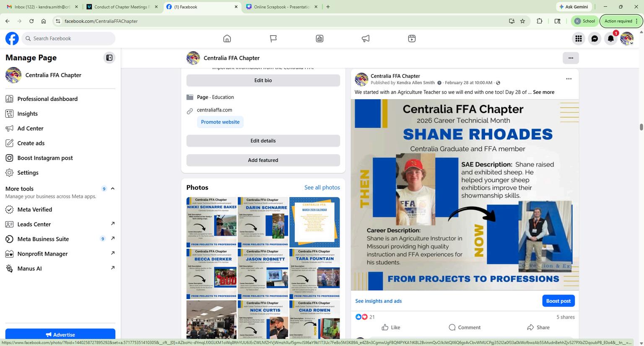This screenshot has width=644, height=346.
Task: Bookmark this page with the star icon
Action: [x=522, y=21]
